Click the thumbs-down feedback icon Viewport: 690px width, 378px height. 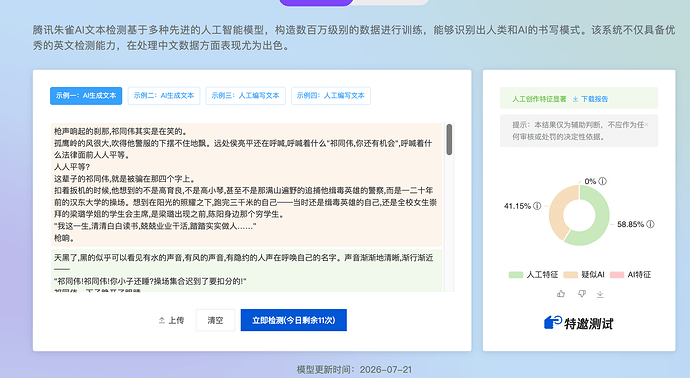tap(582, 294)
